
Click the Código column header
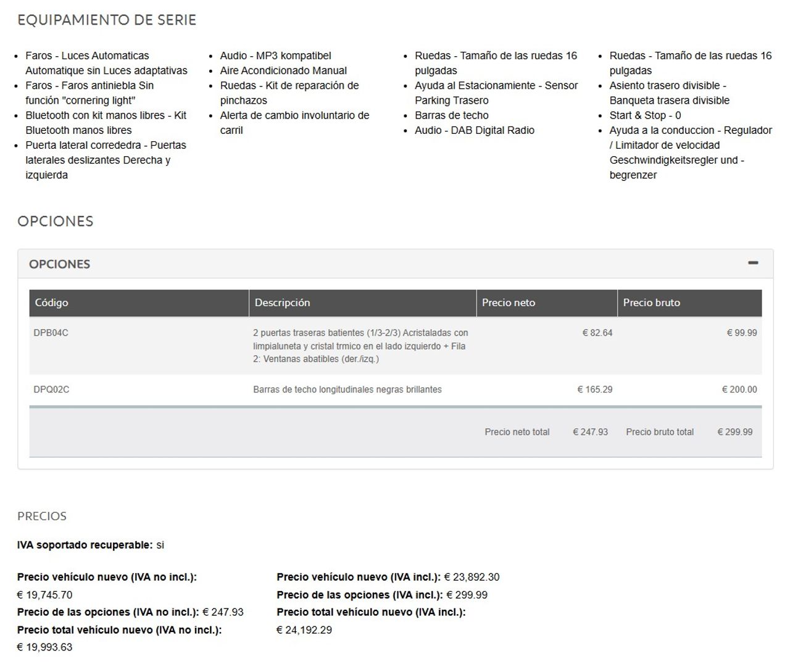[51, 303]
